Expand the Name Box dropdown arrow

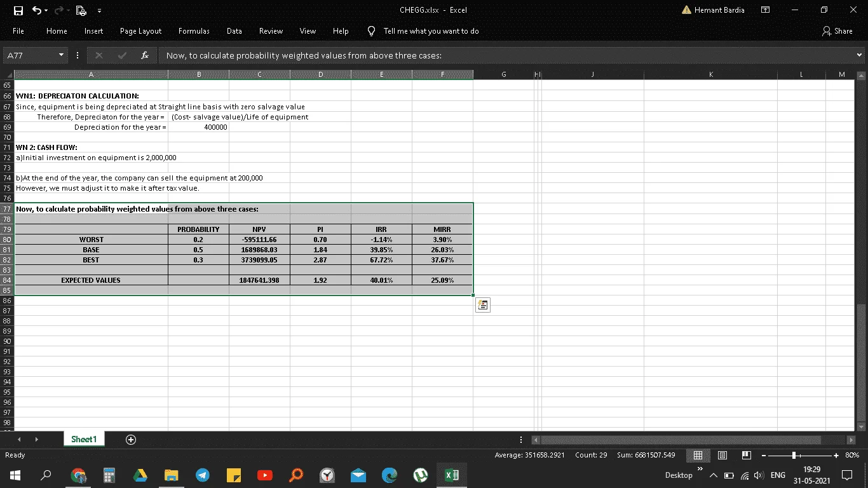tap(62, 55)
